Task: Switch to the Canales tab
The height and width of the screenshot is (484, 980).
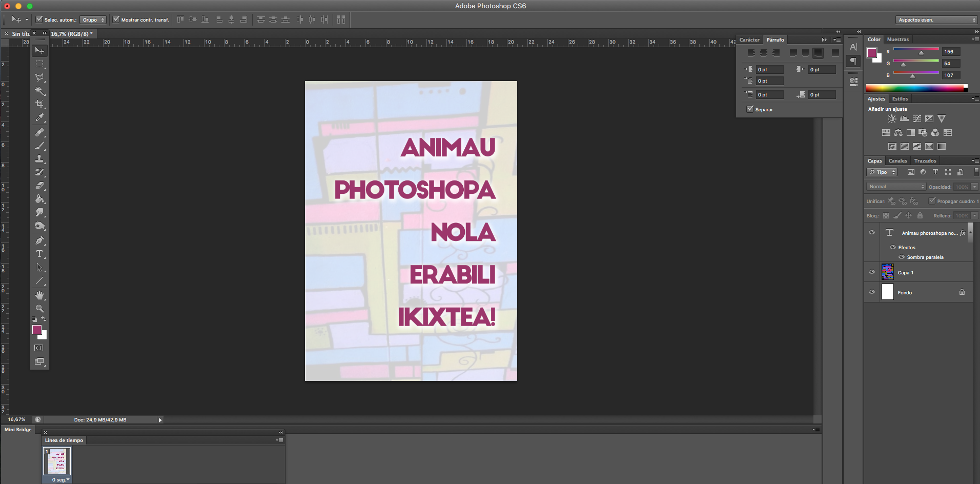Action: point(898,160)
